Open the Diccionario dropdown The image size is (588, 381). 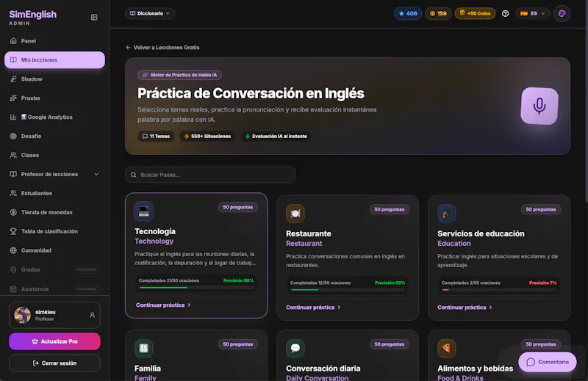150,13
